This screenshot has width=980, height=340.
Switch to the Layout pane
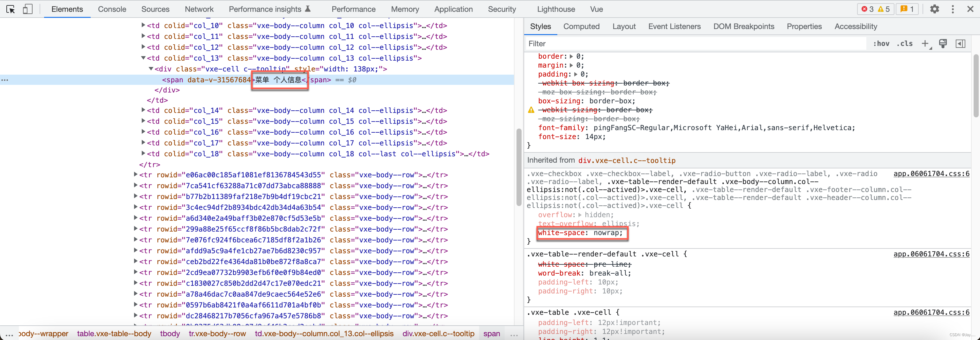pyautogui.click(x=624, y=26)
